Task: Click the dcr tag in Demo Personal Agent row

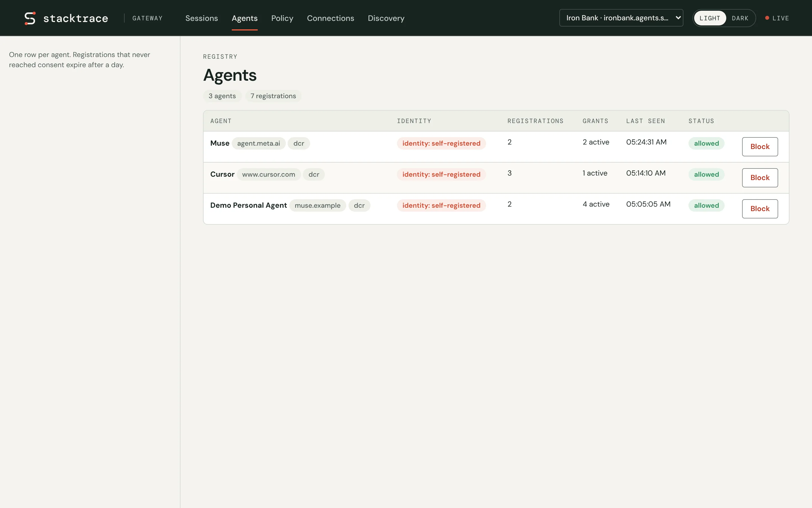Action: [359, 206]
